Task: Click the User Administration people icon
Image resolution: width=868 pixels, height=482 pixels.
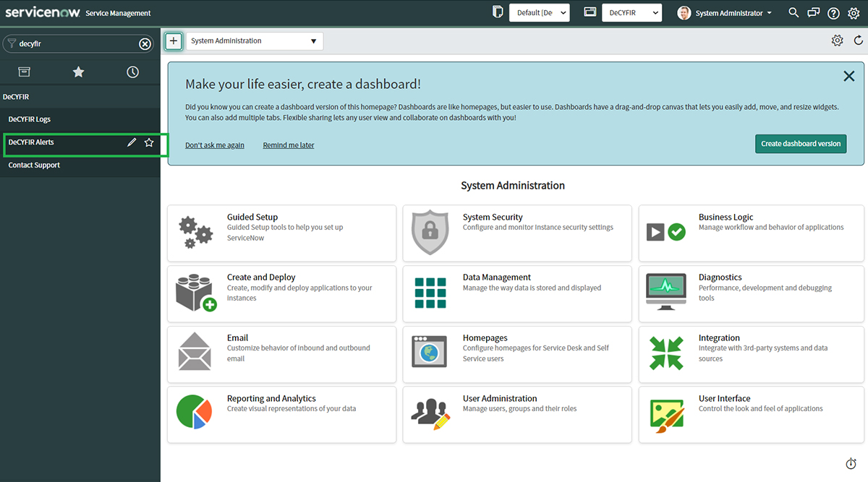Action: (x=430, y=414)
